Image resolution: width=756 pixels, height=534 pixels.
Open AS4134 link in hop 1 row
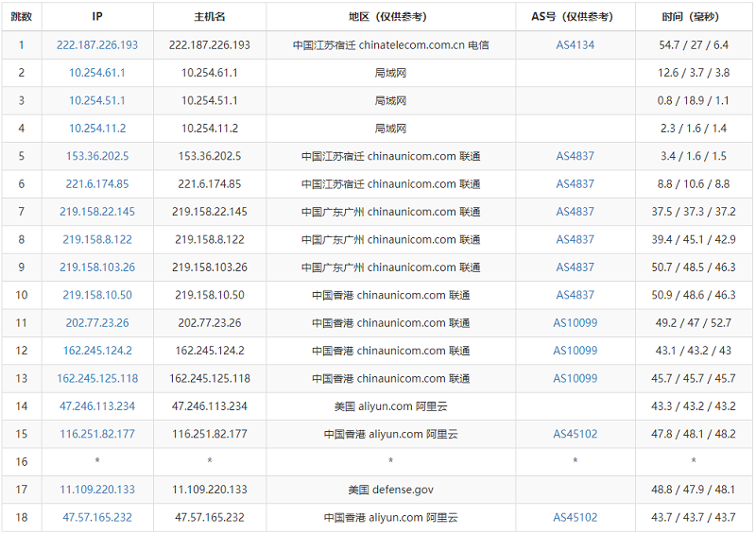(576, 44)
